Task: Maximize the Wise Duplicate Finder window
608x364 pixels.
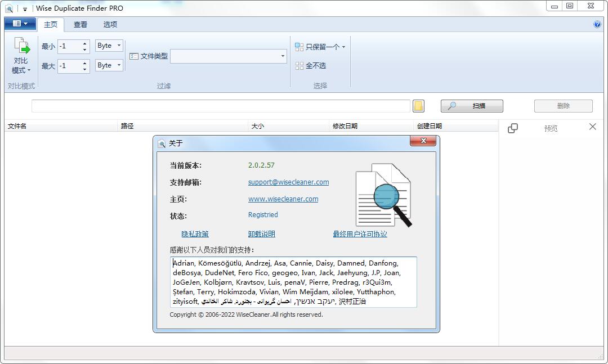Action: click(570, 6)
